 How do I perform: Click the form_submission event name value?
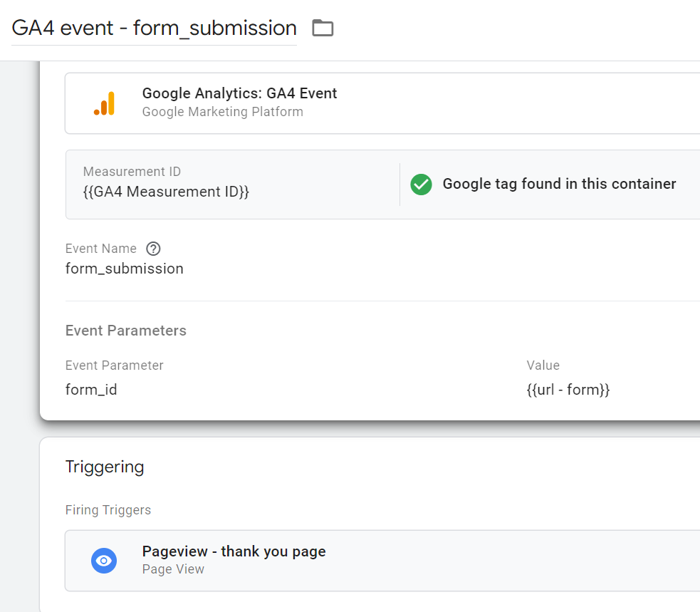pos(124,269)
